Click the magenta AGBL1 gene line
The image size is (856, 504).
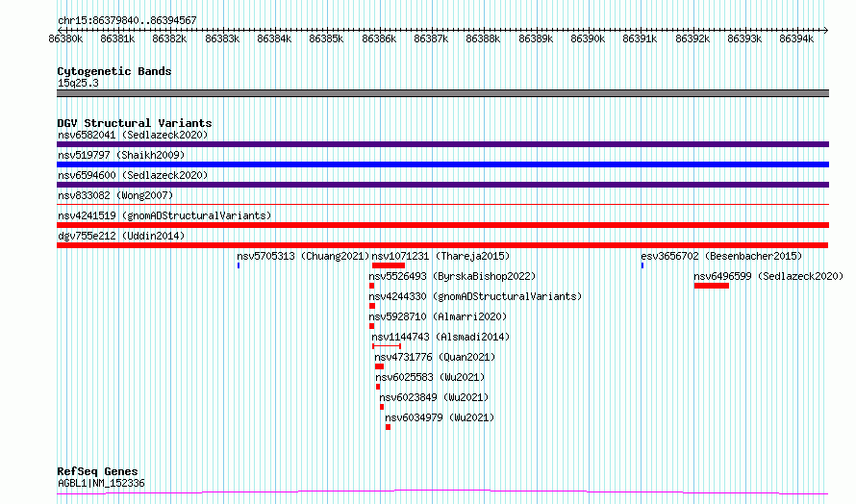coord(442,492)
